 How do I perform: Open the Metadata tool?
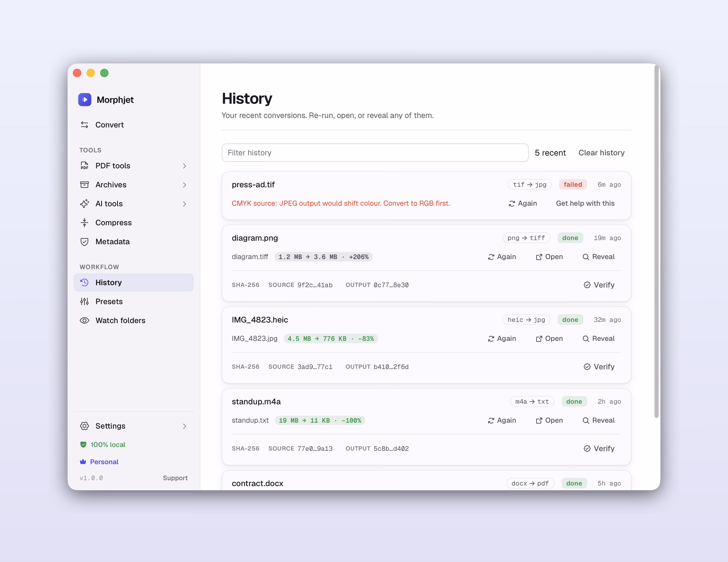[x=134, y=242]
